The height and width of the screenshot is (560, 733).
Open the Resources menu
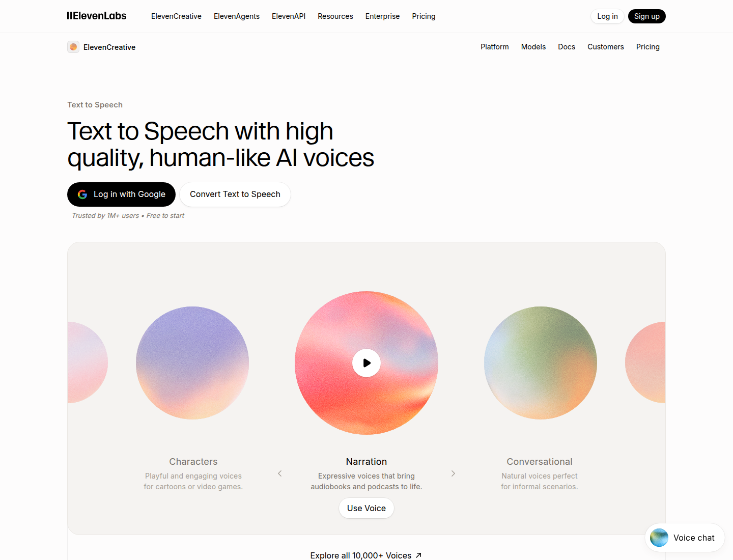pos(335,16)
